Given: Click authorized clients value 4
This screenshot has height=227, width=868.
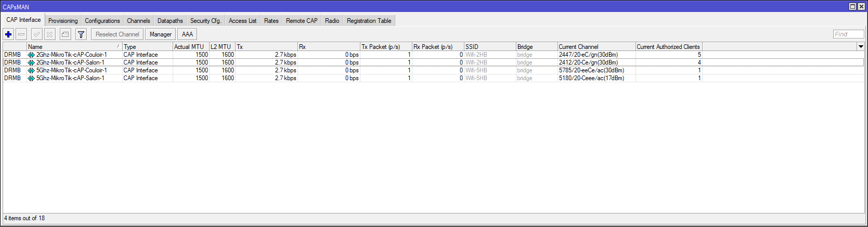Looking at the screenshot, I should pos(699,62).
